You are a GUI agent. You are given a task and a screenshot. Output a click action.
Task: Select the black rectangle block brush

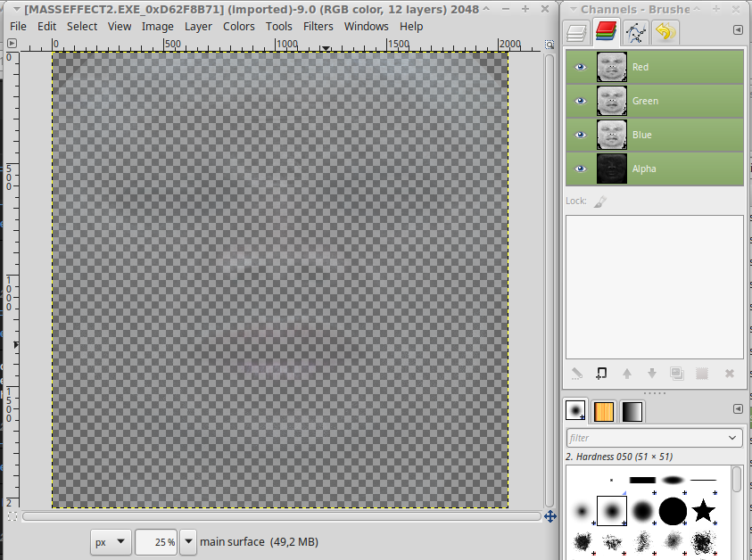click(x=642, y=480)
